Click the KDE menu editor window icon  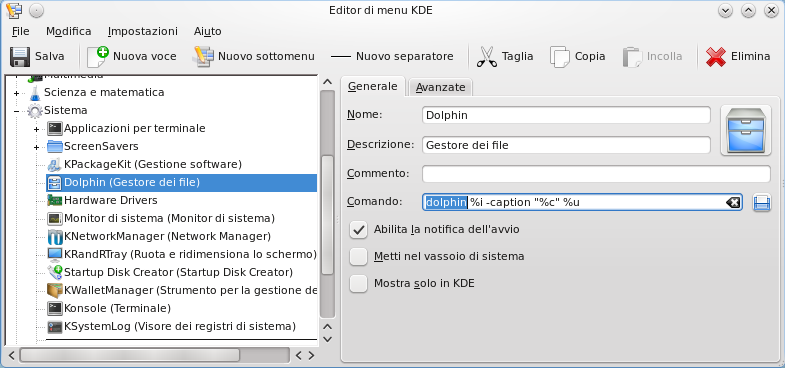pos(14,10)
